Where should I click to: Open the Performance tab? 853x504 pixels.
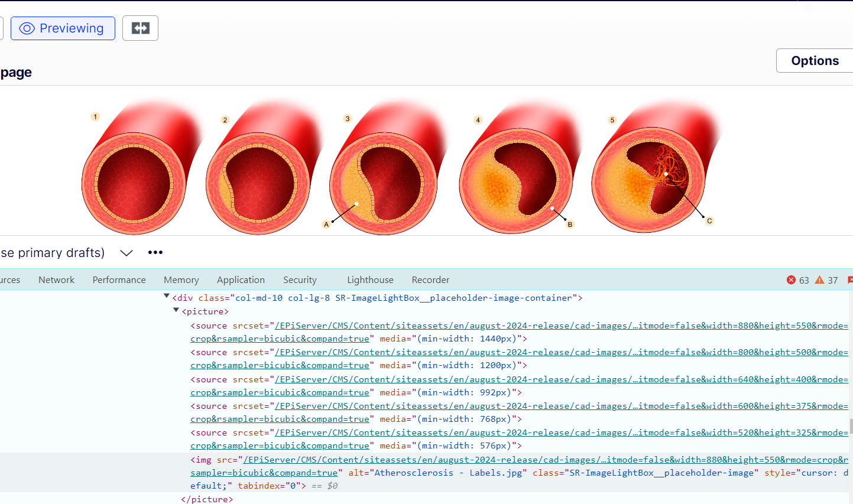click(x=119, y=280)
